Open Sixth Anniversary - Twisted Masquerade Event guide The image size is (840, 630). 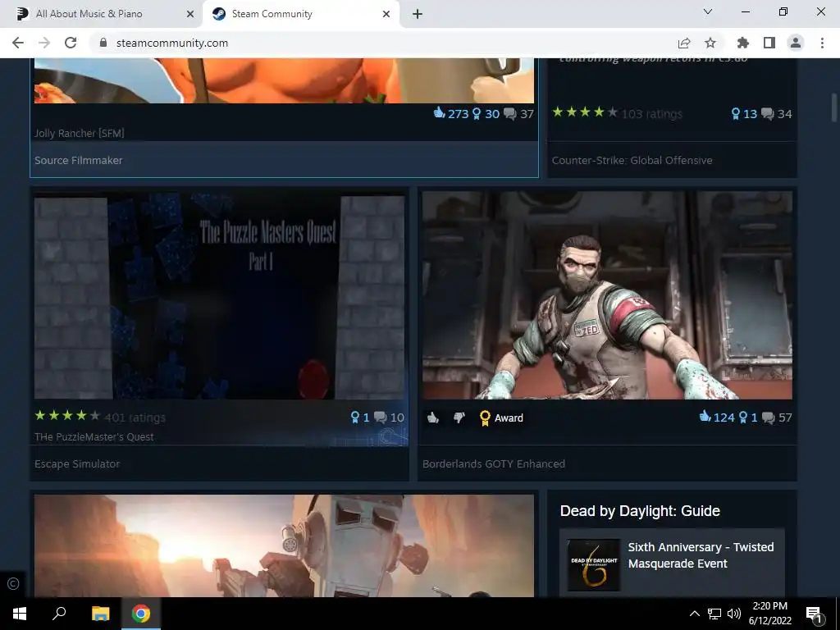coord(701,555)
